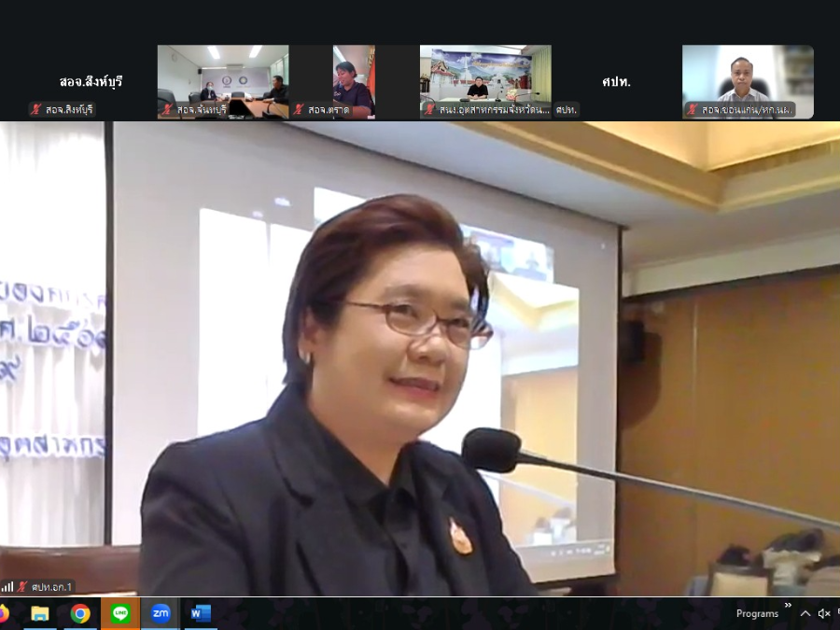
Task: Launch the LINE app from the taskbar
Action: coord(121,613)
